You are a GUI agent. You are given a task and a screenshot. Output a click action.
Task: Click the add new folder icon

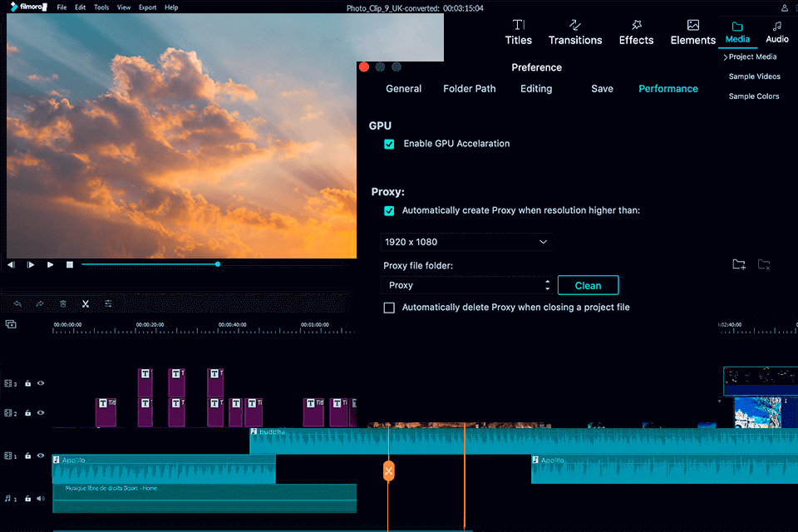tap(739, 265)
